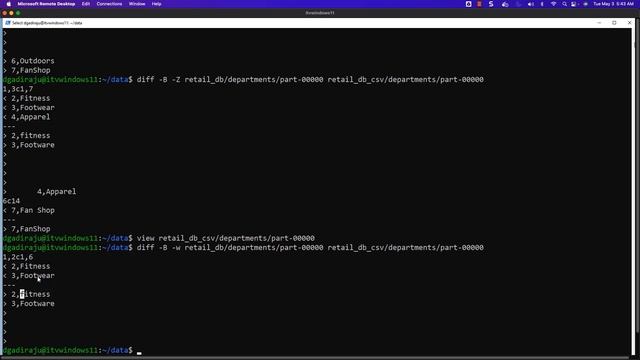Click the S-shaped icon in the menu bar
This screenshot has height=360, width=640.
tap(491, 4)
